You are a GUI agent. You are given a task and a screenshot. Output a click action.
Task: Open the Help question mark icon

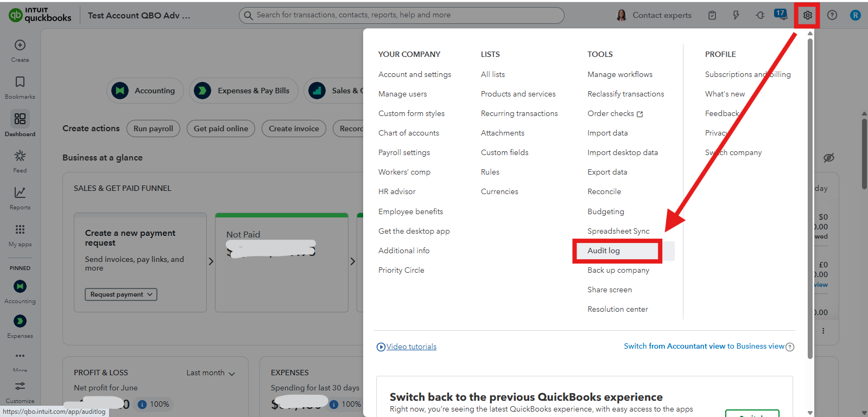click(832, 15)
